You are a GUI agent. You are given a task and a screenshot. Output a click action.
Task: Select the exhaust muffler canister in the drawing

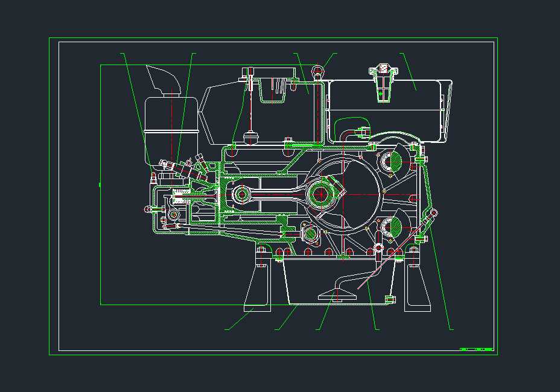pyautogui.click(x=171, y=131)
